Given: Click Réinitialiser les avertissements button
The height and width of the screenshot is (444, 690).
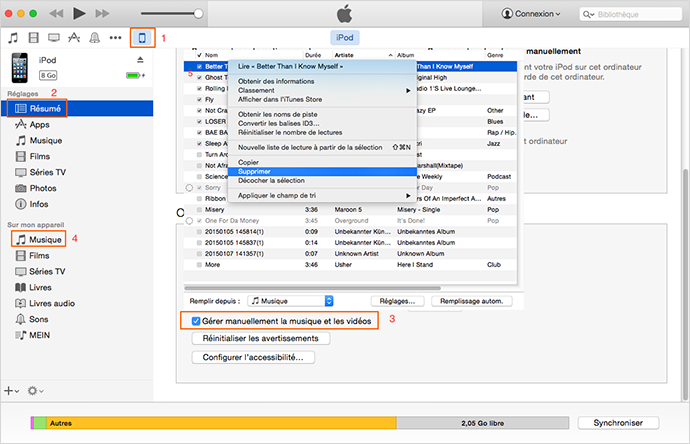Looking at the screenshot, I should click(261, 338).
